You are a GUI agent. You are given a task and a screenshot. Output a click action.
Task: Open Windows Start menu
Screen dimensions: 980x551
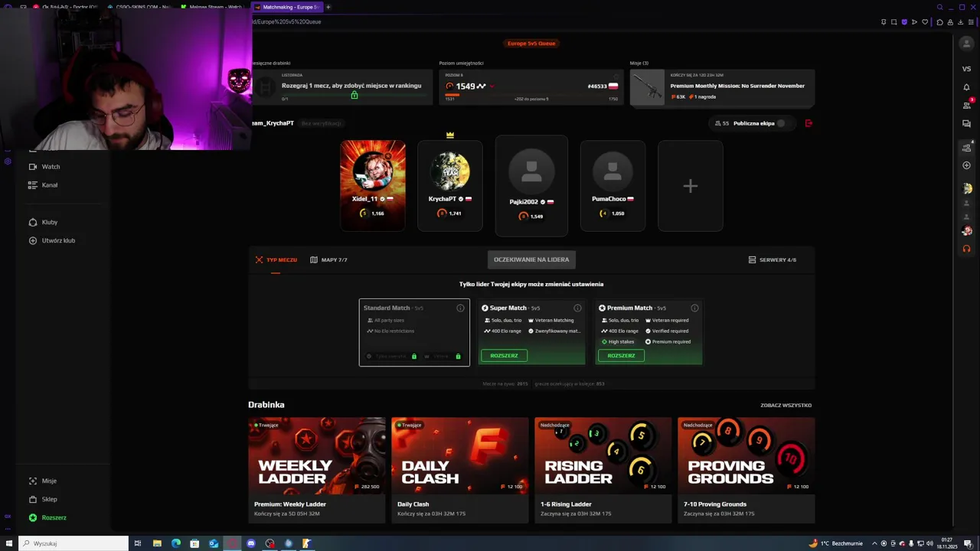coord(8,543)
